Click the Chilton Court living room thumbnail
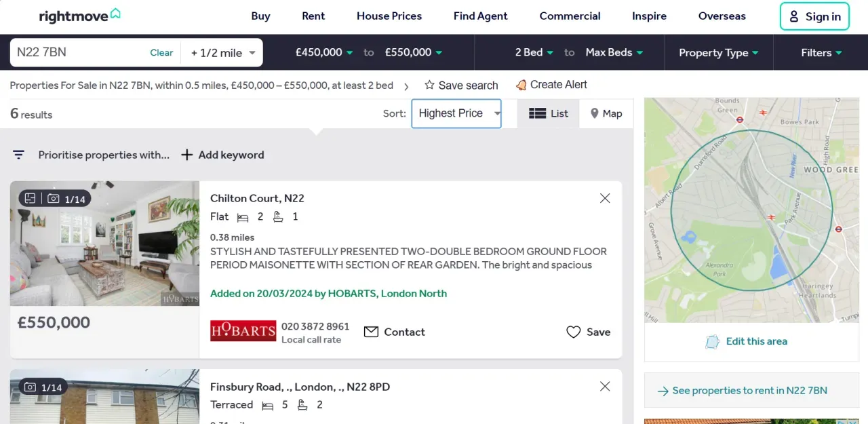Image resolution: width=868 pixels, height=424 pixels. [104, 244]
